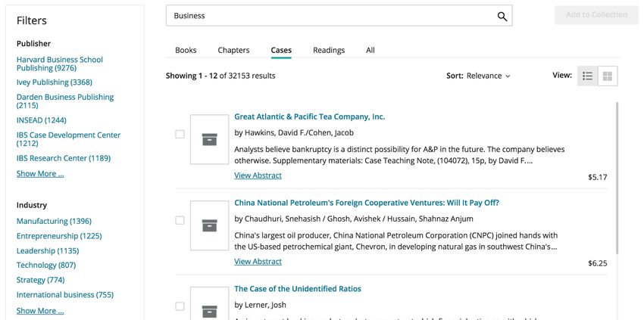
Task: Filter by Harvard Business School Publishing
Action: point(60,64)
